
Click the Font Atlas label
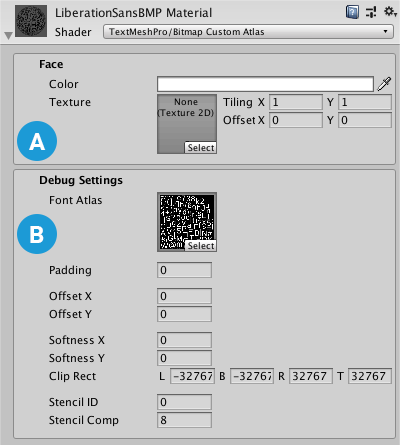[x=76, y=200]
